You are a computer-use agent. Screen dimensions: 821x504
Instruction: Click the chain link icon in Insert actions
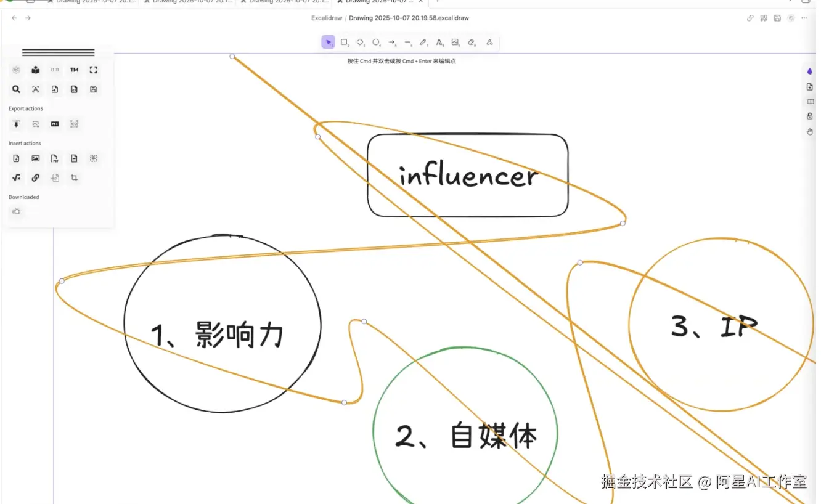36,178
